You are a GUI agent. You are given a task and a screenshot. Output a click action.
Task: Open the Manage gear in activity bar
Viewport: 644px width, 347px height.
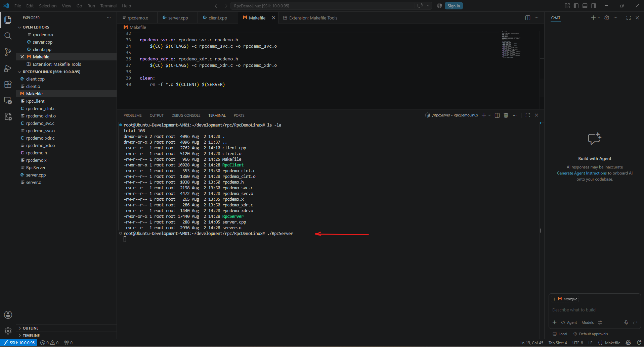[8, 331]
